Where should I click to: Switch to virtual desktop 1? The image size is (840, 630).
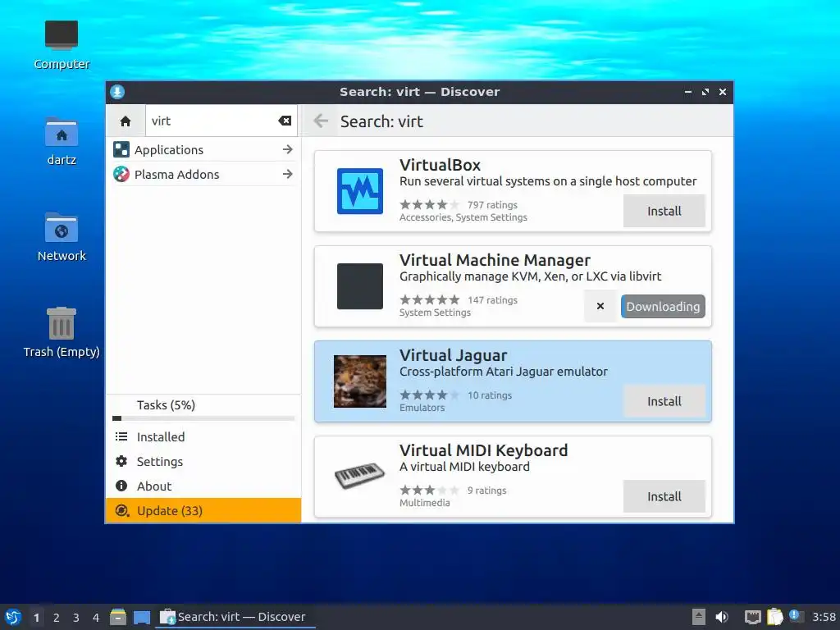[36, 618]
